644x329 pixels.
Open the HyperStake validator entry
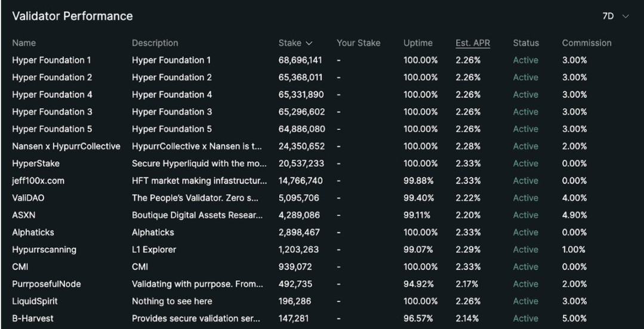(x=36, y=163)
